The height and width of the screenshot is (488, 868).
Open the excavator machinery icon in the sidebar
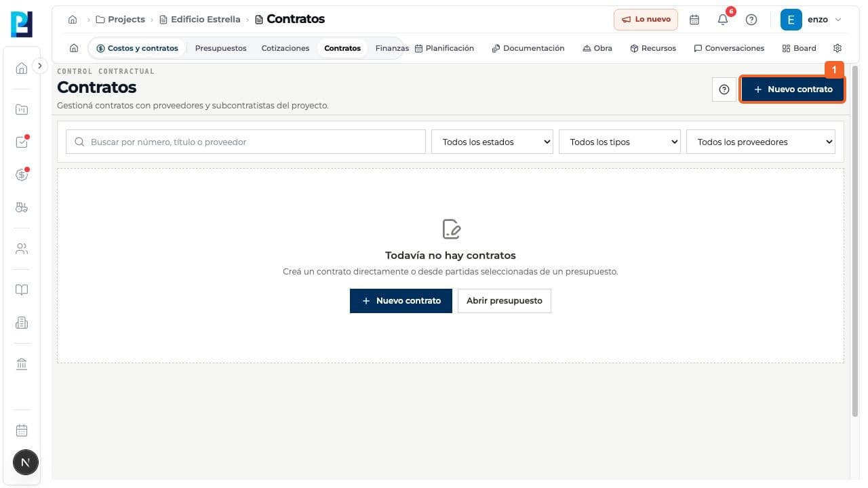(x=22, y=207)
